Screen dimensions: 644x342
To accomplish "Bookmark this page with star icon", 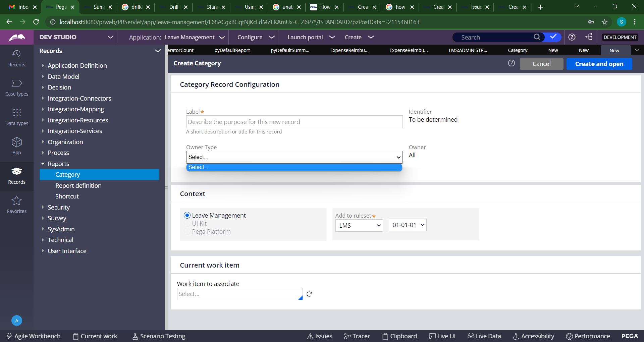I will pos(604,22).
